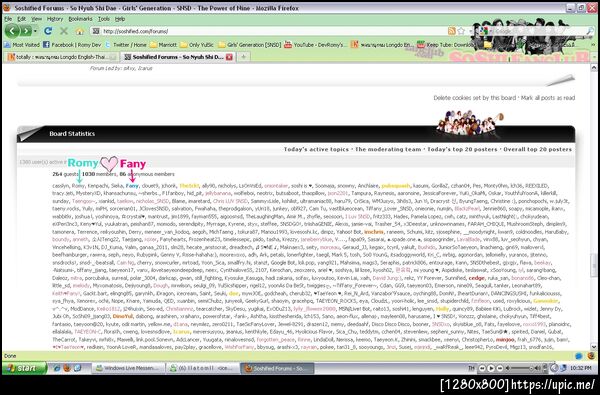The width and height of the screenshot is (600, 395).
Task: Click the blue status bar icon beside Firefox add-on
Action: tap(579, 356)
